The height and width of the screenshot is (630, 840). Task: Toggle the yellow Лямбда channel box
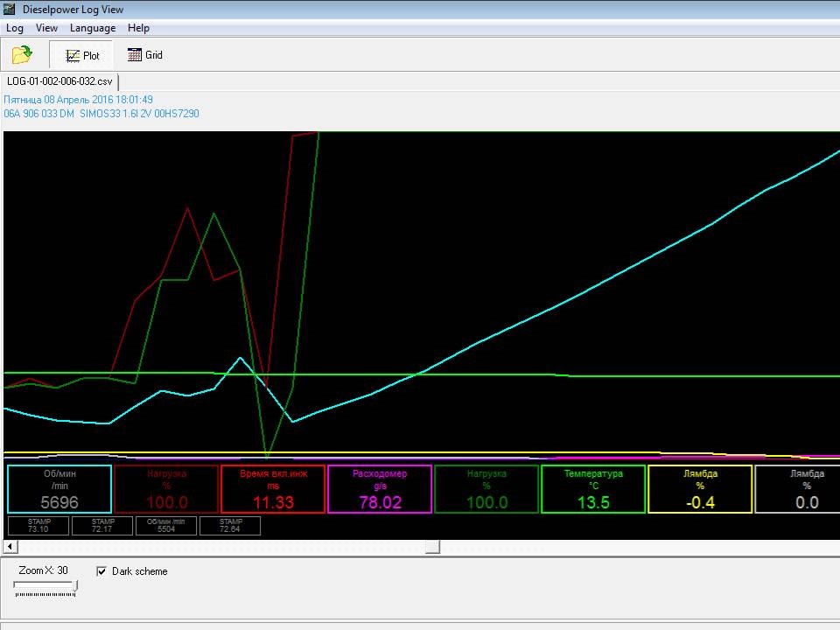[x=700, y=488]
